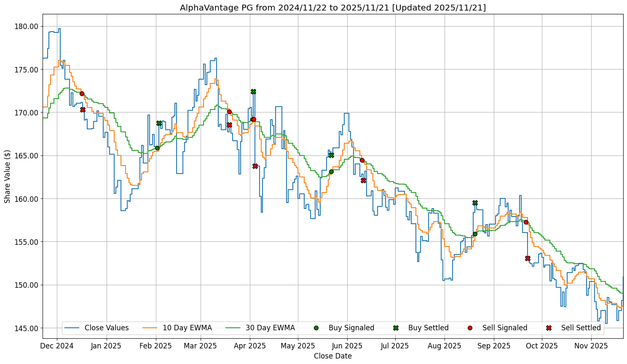The width and height of the screenshot is (627, 364).
Task: Select the Buy Signaled marker near 163 in May
Action: [331, 171]
